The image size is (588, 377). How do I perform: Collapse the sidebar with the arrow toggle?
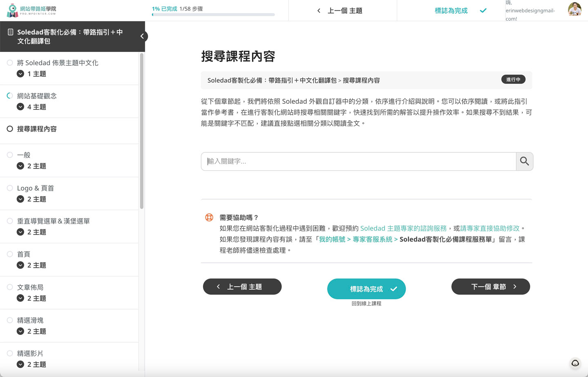coord(142,36)
